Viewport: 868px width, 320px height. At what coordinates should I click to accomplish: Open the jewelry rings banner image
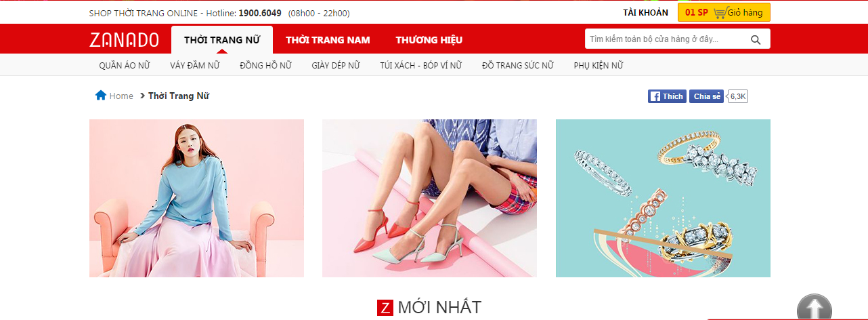click(663, 198)
